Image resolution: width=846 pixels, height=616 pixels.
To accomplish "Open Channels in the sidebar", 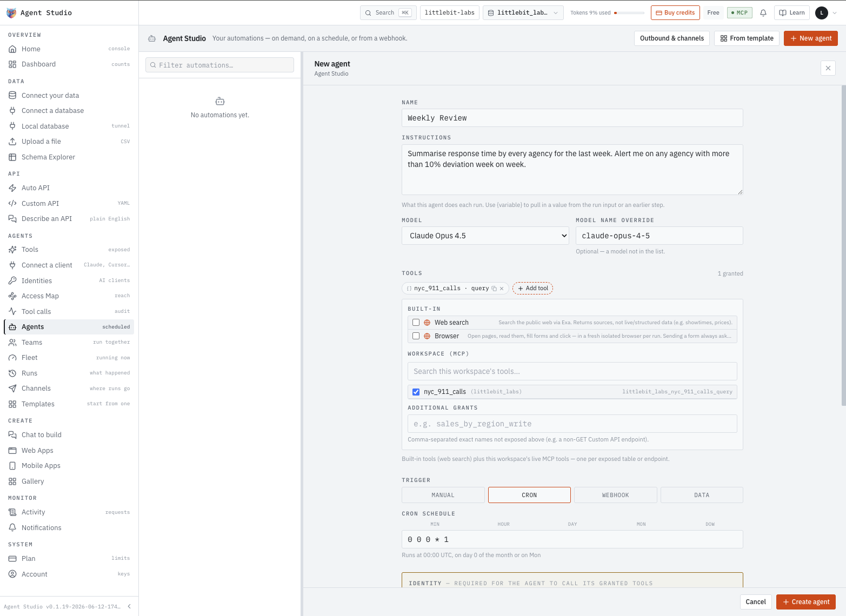I will pos(69,389).
